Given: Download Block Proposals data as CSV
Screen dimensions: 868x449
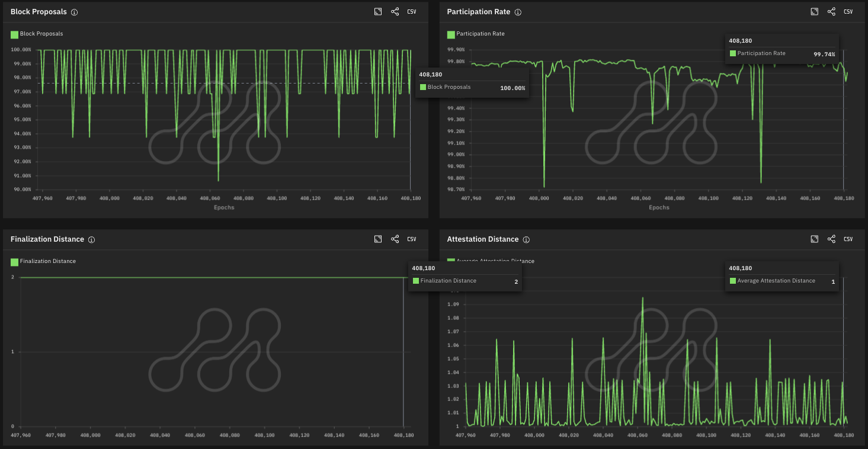Looking at the screenshot, I should tap(412, 12).
